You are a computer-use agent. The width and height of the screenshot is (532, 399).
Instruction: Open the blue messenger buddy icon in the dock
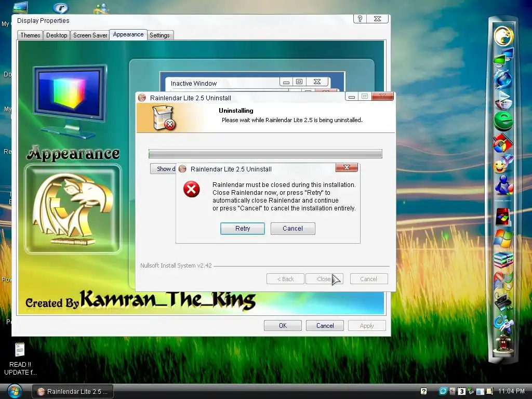(503, 185)
